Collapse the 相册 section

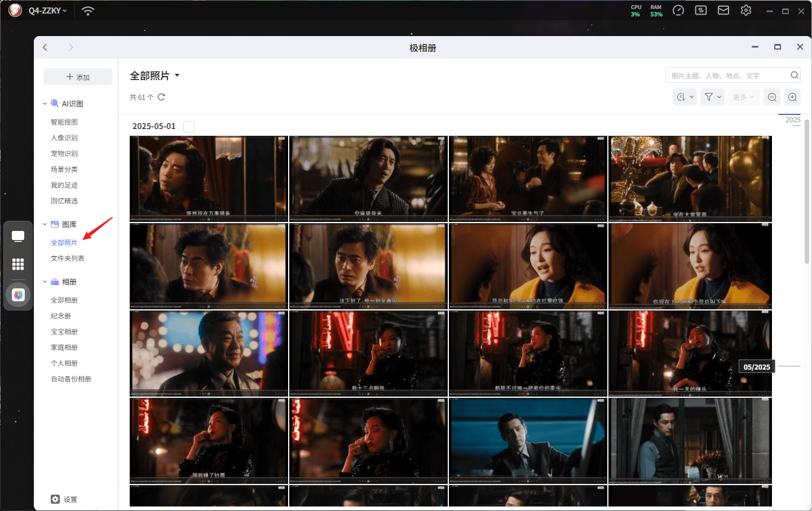point(45,282)
